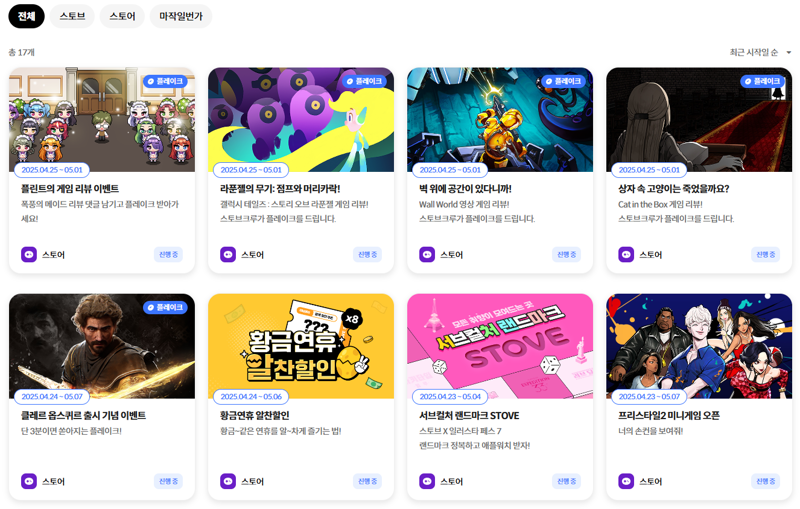Click the store icon on 상자 속 고양이는 죽었을까 card
800x509 pixels.
(626, 254)
